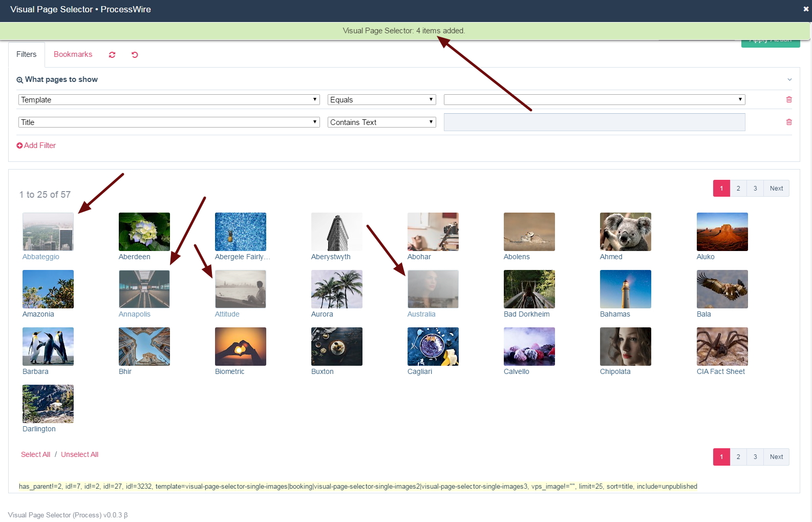Select the Amazonia thumbnail
Viewport: 812px width, 522px height.
pos(48,289)
